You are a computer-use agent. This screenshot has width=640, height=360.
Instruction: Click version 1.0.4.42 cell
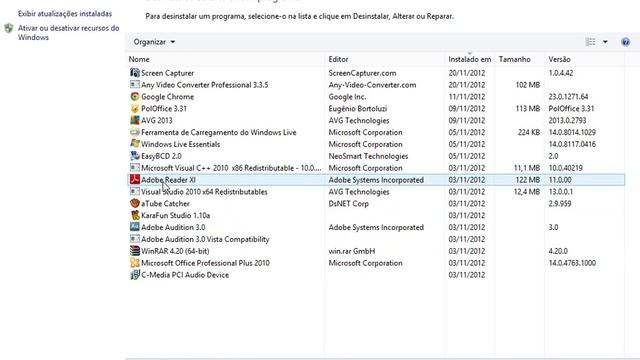coord(561,73)
